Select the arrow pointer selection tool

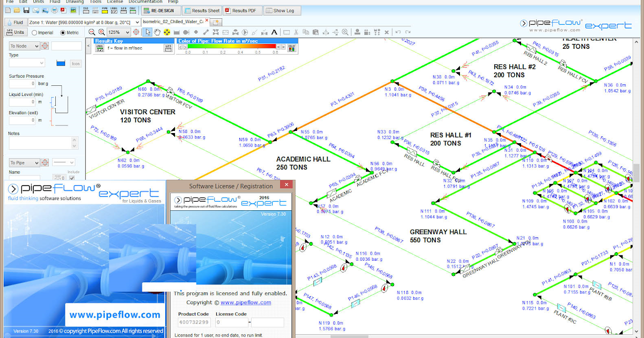coord(148,32)
